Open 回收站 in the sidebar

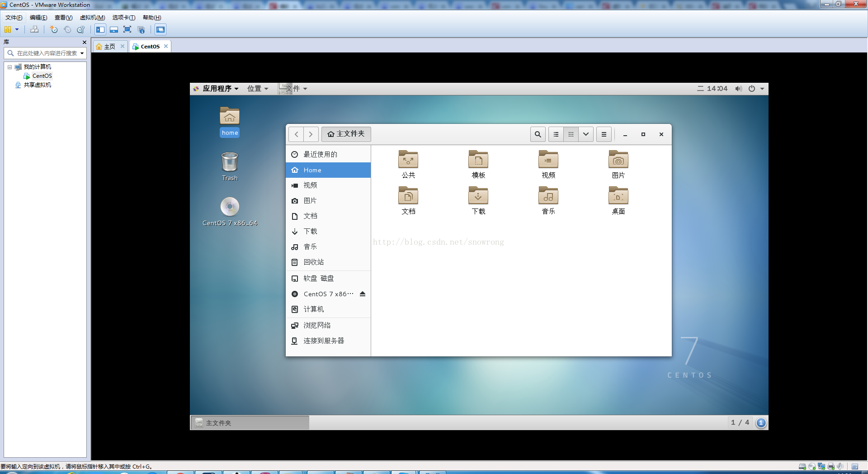coord(328,262)
